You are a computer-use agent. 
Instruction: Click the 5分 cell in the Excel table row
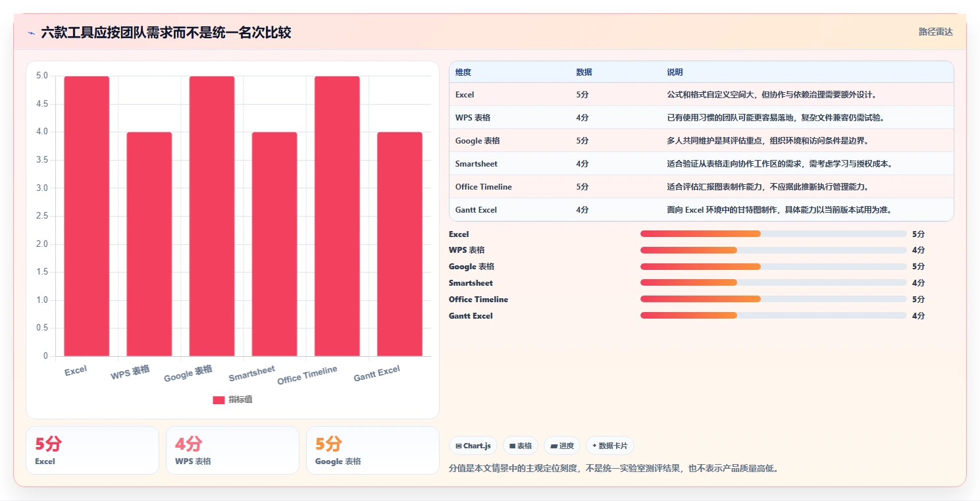pos(582,95)
